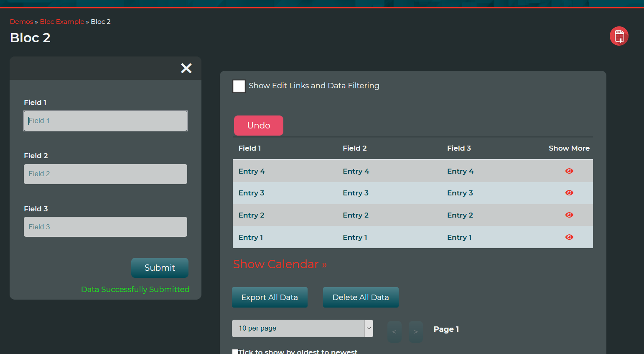Open the 10 per page dropdown
The image size is (644, 354).
pos(303,328)
